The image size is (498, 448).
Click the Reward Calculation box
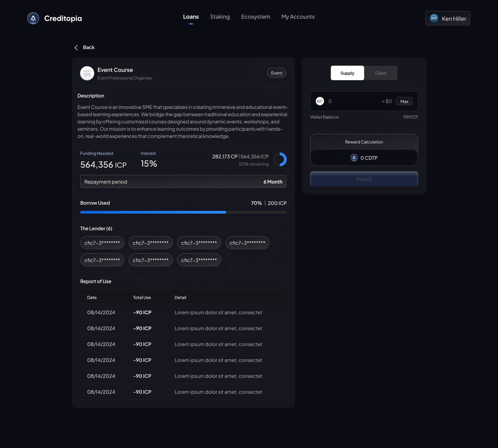(364, 150)
